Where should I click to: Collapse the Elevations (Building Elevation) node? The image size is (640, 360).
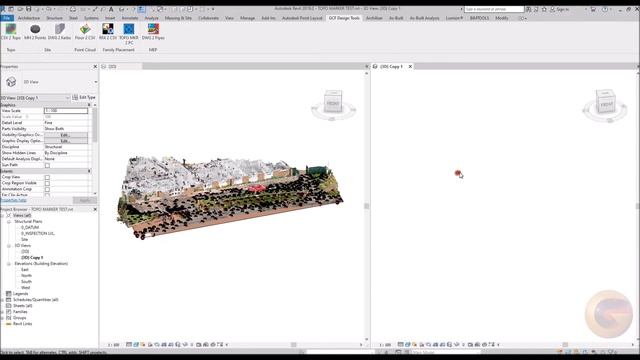click(x=9, y=264)
